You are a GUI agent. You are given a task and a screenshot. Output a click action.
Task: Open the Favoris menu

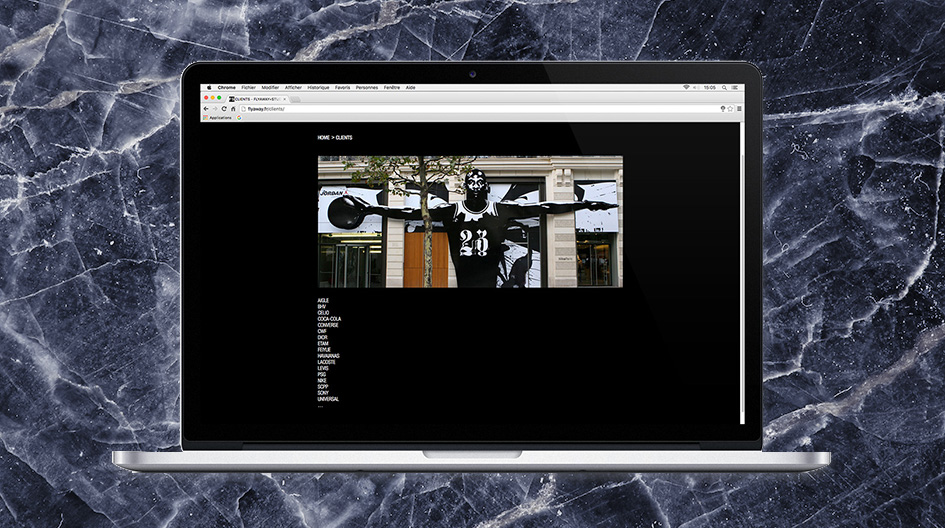342,87
